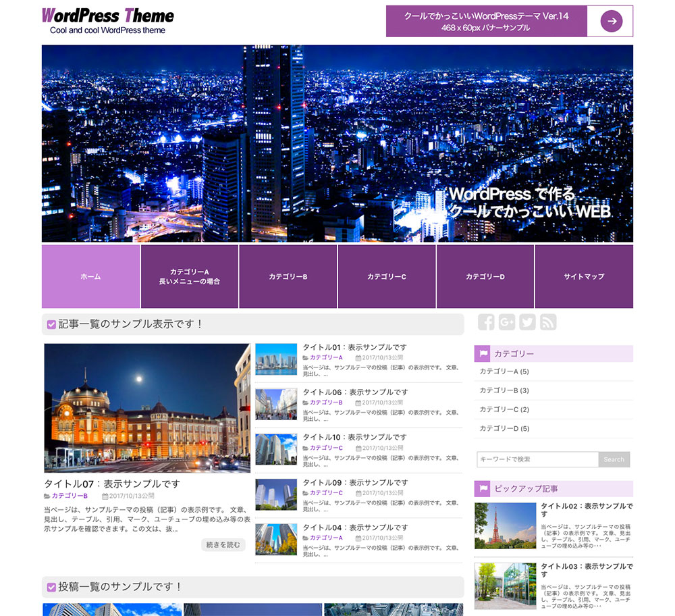The height and width of the screenshot is (616, 675).
Task: Open sidebar category カテゴリーB (3)
Action: click(504, 390)
